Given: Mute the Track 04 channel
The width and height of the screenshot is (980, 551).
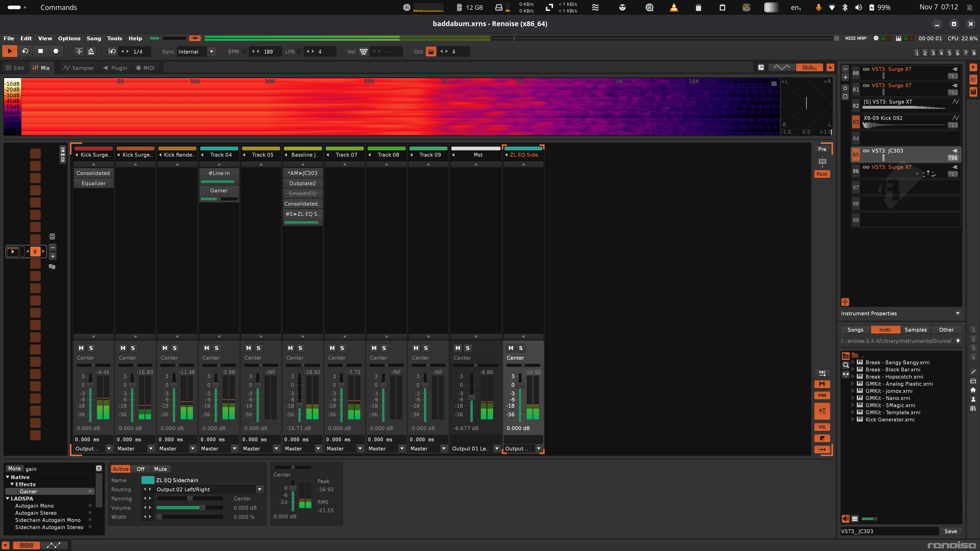Looking at the screenshot, I should pyautogui.click(x=206, y=348).
